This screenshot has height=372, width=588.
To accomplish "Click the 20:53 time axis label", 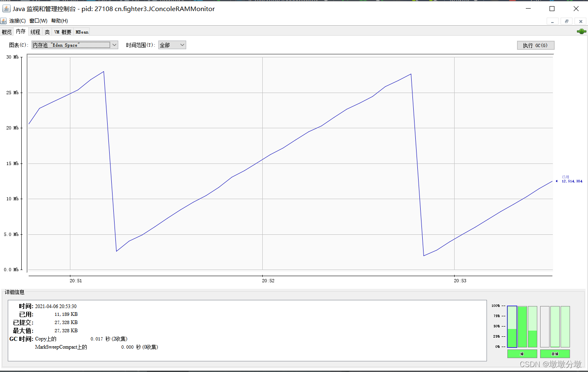I will pyautogui.click(x=460, y=281).
